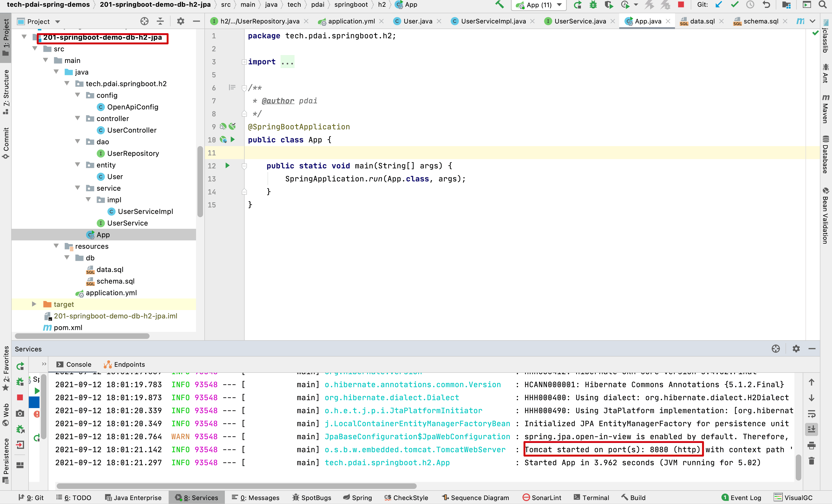This screenshot has height=504, width=832.
Task: Click Git commit checkmark icon
Action: click(734, 5)
